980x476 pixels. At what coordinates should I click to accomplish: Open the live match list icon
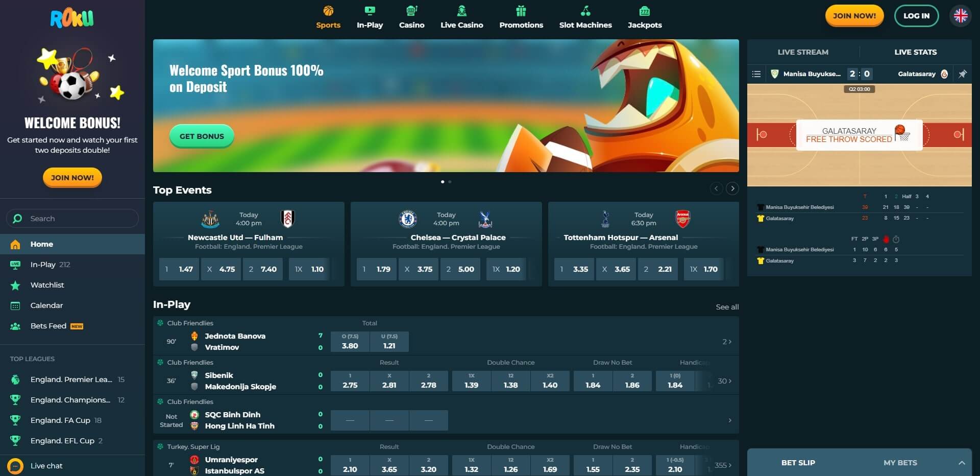pos(756,74)
